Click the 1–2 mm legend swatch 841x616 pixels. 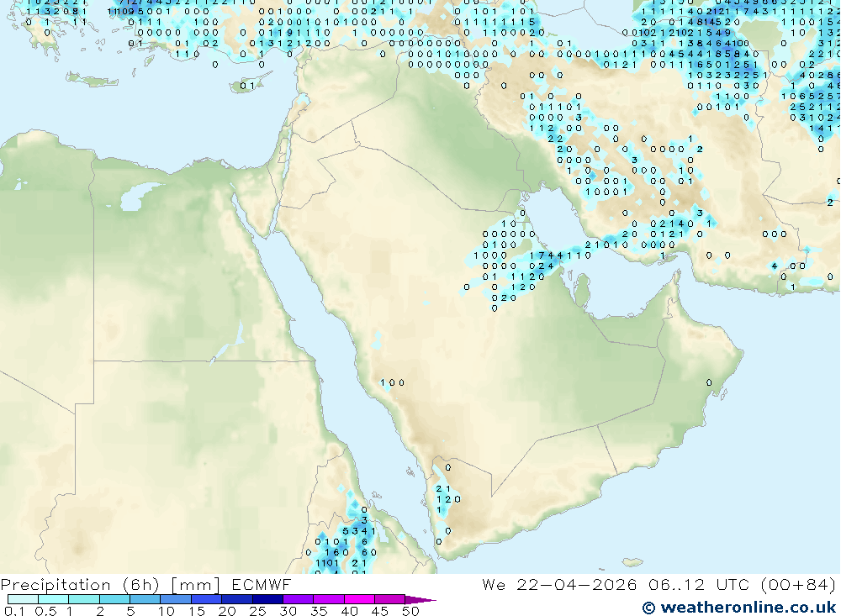83,599
